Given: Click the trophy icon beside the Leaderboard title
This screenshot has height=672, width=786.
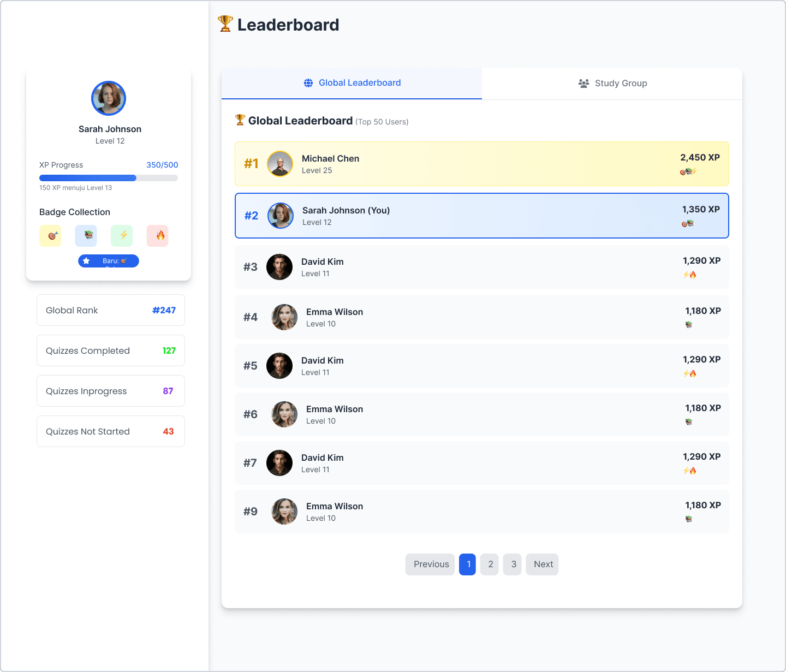Looking at the screenshot, I should pyautogui.click(x=225, y=24).
